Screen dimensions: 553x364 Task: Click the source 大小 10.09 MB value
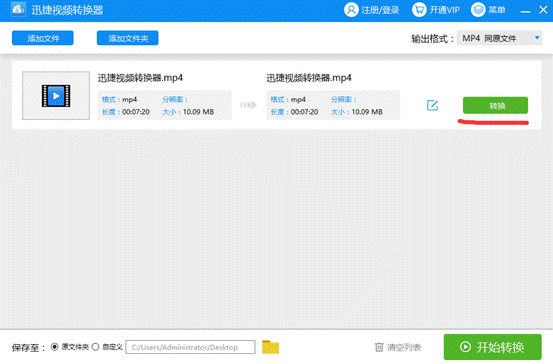click(198, 112)
